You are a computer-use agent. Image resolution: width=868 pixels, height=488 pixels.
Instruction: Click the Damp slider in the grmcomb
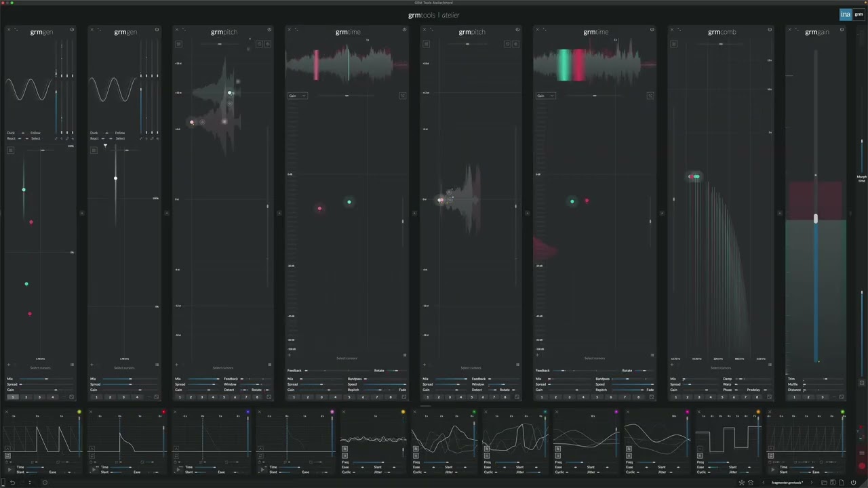[753, 379]
